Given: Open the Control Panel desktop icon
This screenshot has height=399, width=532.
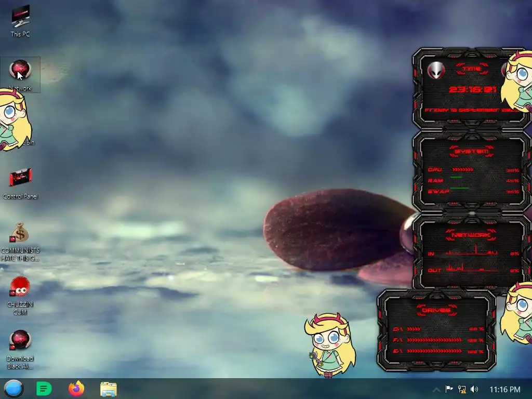Looking at the screenshot, I should [x=20, y=183].
